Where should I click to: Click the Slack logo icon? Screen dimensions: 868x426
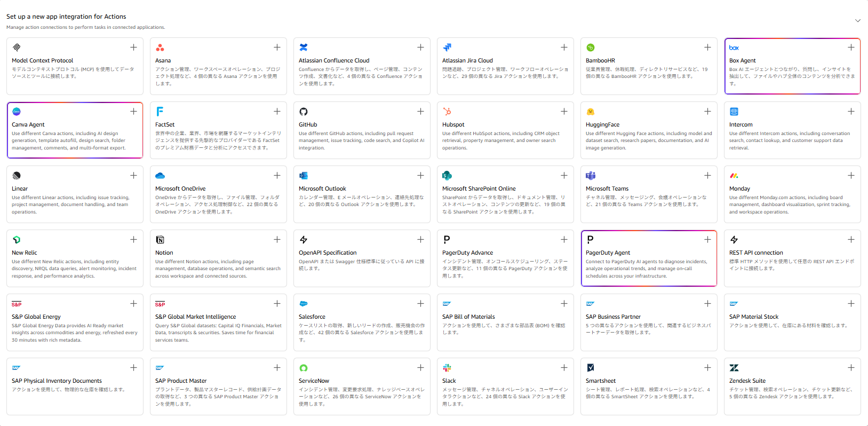coord(447,368)
